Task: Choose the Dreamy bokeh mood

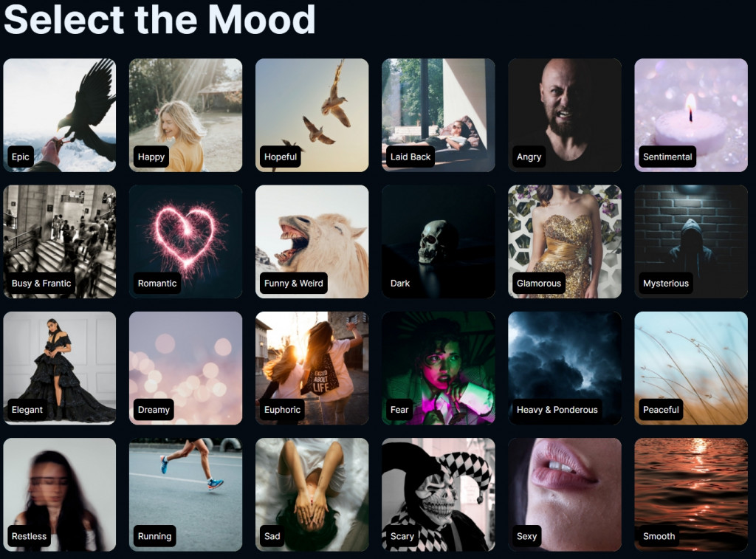Action: tap(185, 368)
